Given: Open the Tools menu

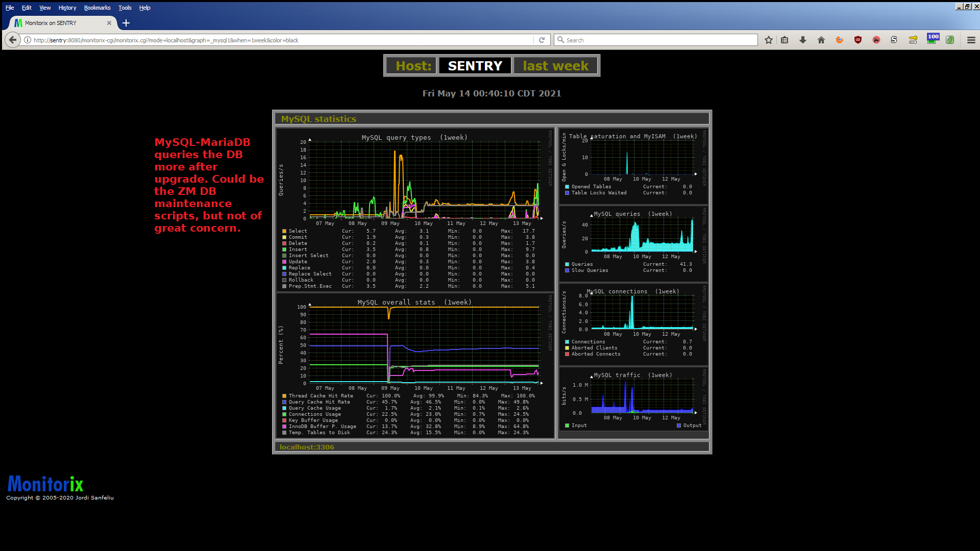Looking at the screenshot, I should (x=125, y=8).
